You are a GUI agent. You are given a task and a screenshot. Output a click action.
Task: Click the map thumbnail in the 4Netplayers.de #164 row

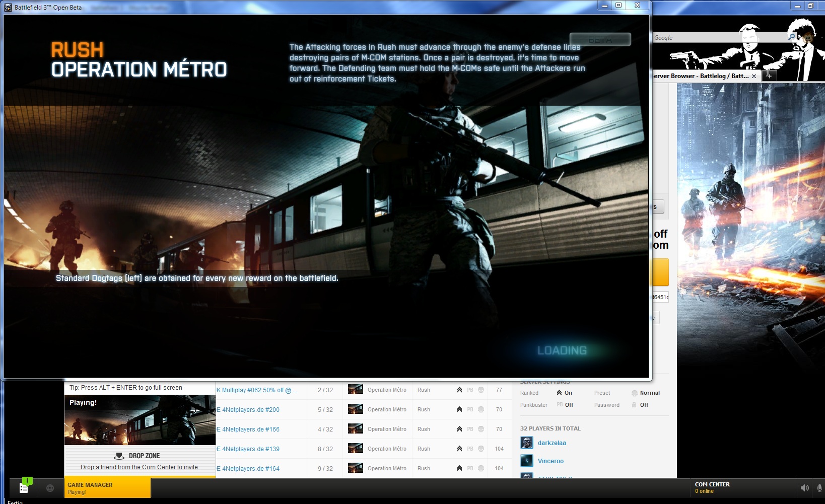point(356,468)
